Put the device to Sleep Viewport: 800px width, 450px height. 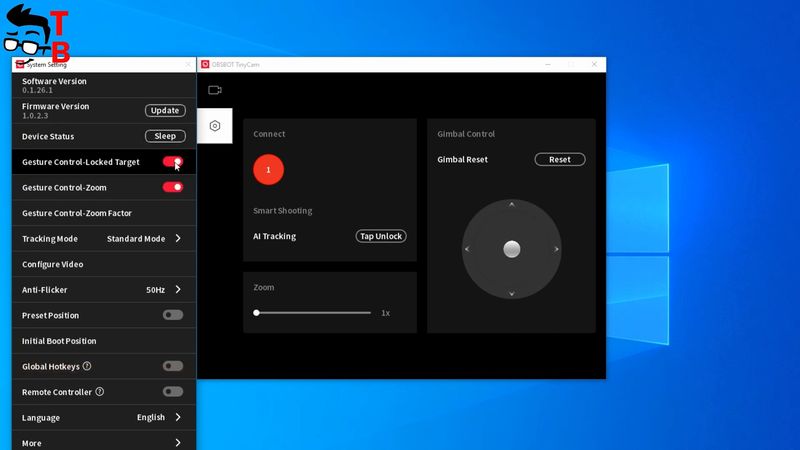point(165,136)
